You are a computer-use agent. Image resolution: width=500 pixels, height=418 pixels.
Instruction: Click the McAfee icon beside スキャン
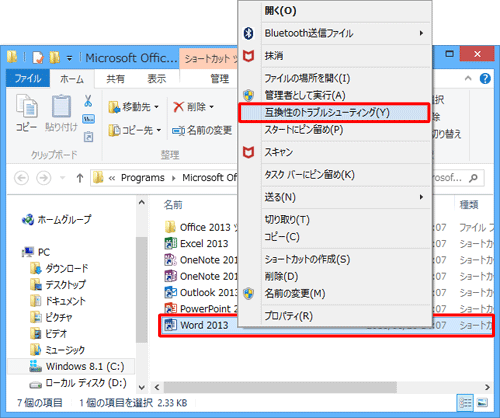(x=248, y=152)
